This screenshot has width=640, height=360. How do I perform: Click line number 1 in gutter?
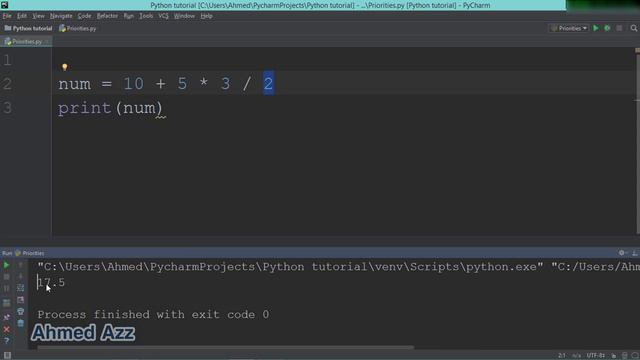tap(7, 60)
